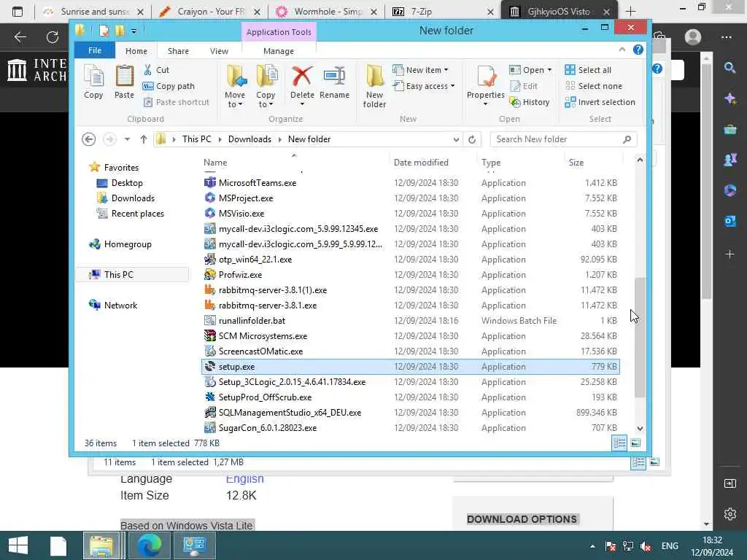
Task: Click Select none in ribbon
Action: (594, 86)
